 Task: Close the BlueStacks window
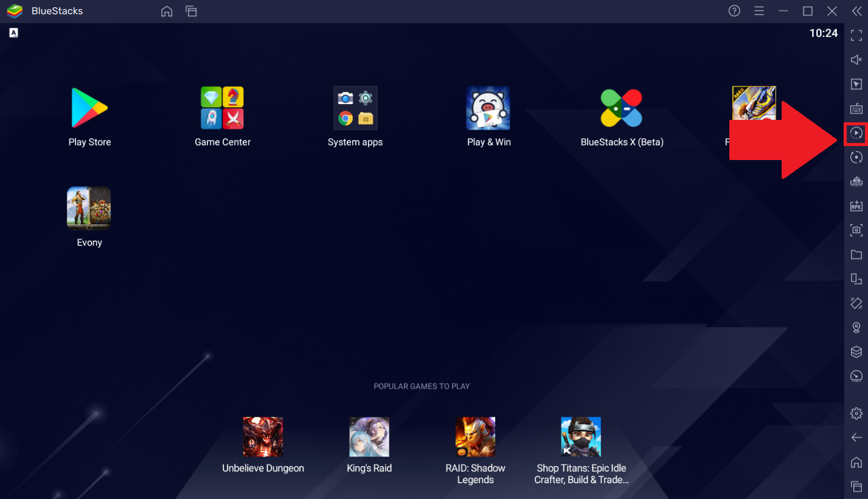point(832,11)
